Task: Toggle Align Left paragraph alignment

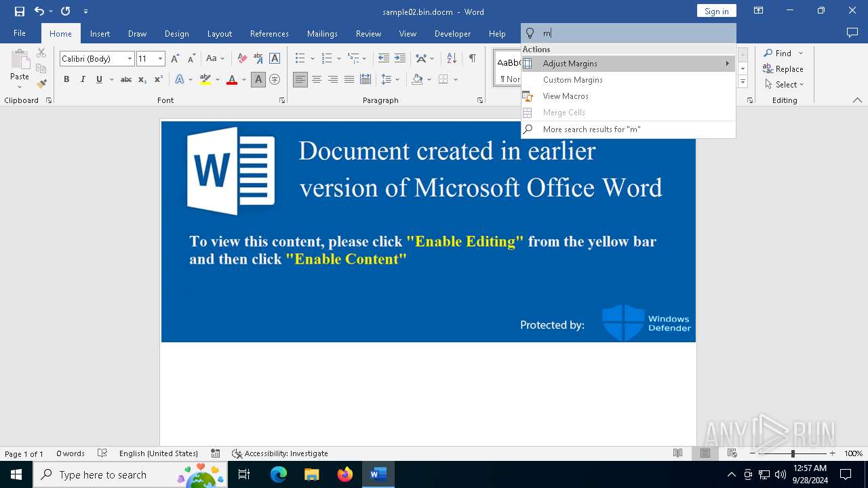Action: 300,79
